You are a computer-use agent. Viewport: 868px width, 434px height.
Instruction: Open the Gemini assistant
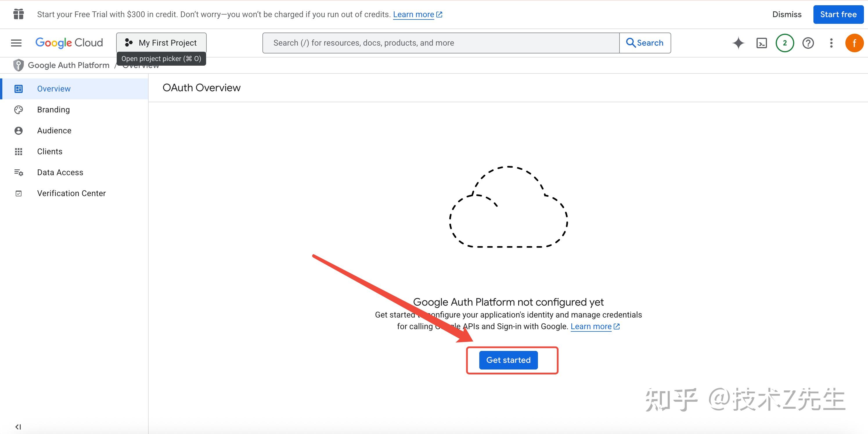(738, 43)
